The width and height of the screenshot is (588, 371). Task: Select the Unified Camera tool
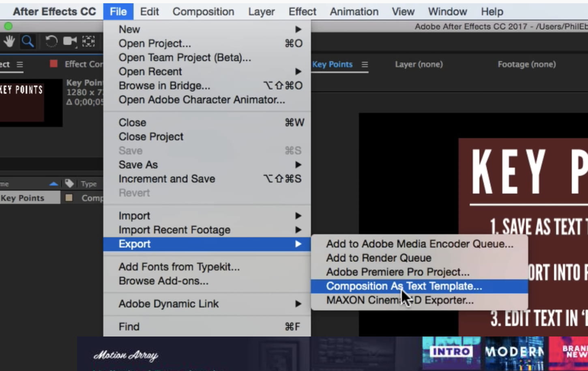click(x=70, y=41)
